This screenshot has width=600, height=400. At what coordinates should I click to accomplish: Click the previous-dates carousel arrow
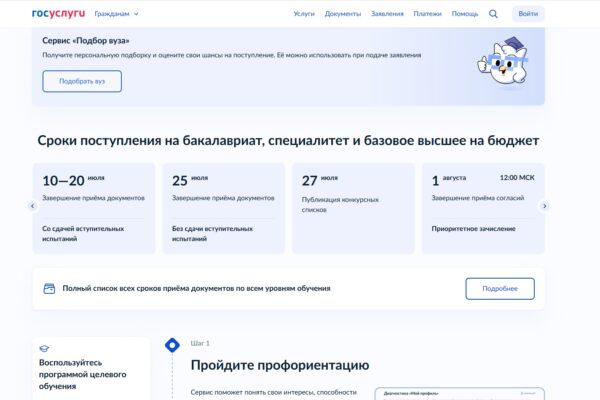[x=33, y=206]
